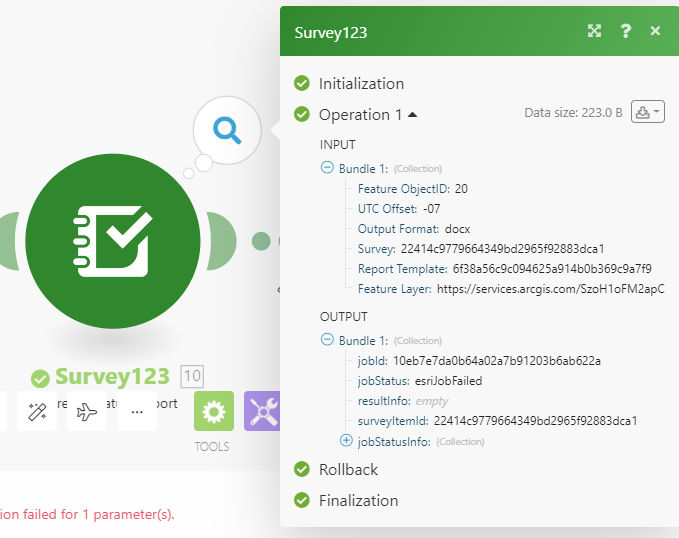Viewport: 679px width, 538px height.
Task: Open the download output bundles dropdown
Action: click(647, 112)
